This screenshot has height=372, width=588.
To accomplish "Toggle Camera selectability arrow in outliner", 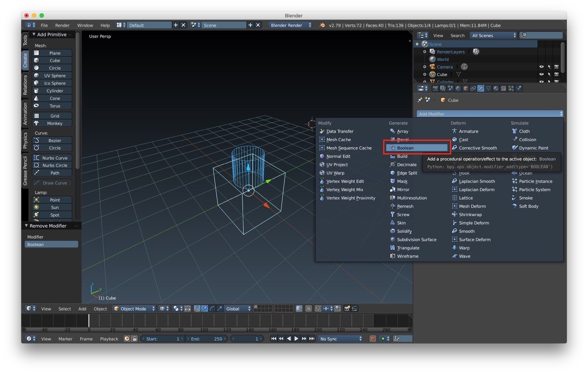I will 549,67.
